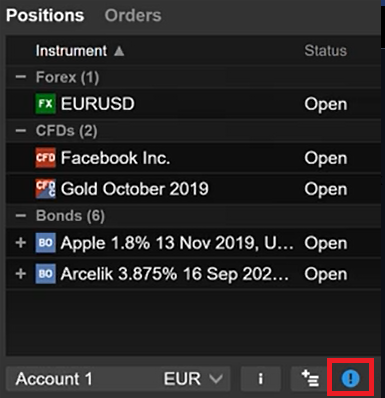This screenshot has width=385, height=398.
Task: Select the EURUSD position row
Action: [x=193, y=104]
